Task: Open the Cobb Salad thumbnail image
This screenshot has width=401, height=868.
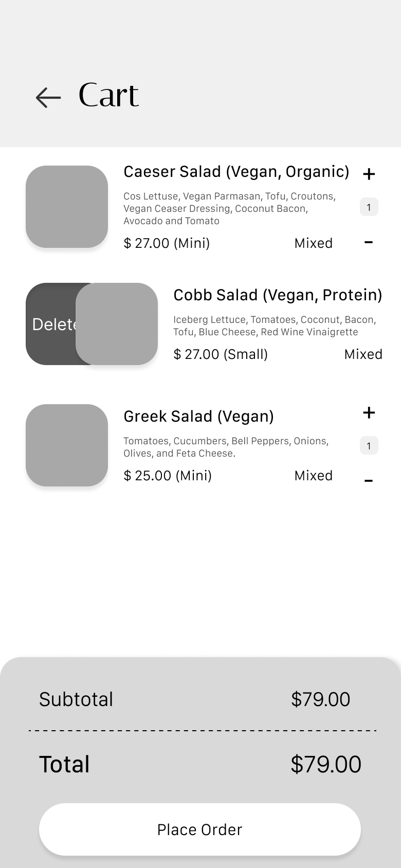Action: tap(117, 324)
